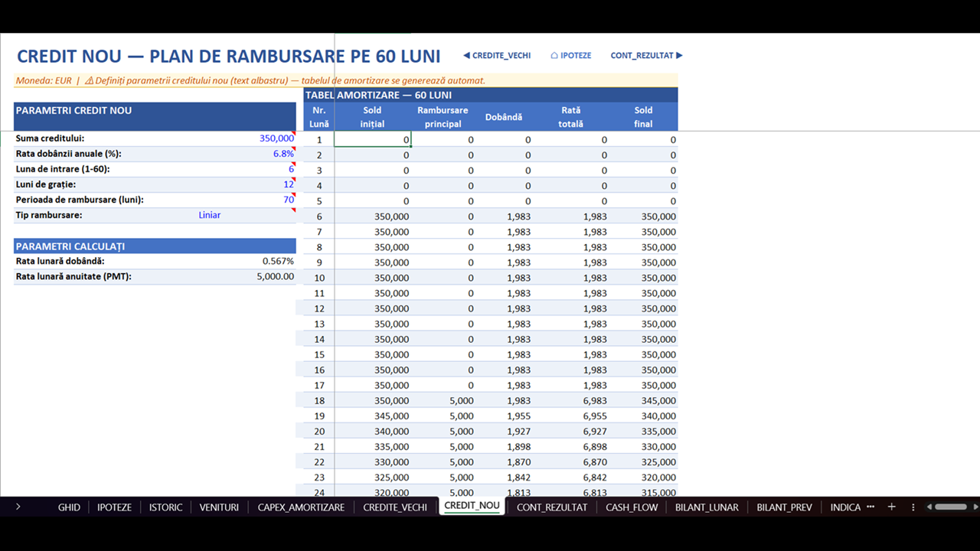Open the CAPEX_AMORTIZARE sheet tab
Viewport: 980px width, 551px height.
point(301,507)
